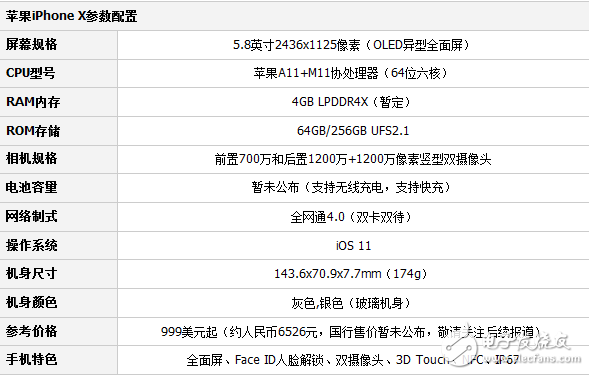Click the 143.6x70.9x7.7mm dimension value

[352, 274]
